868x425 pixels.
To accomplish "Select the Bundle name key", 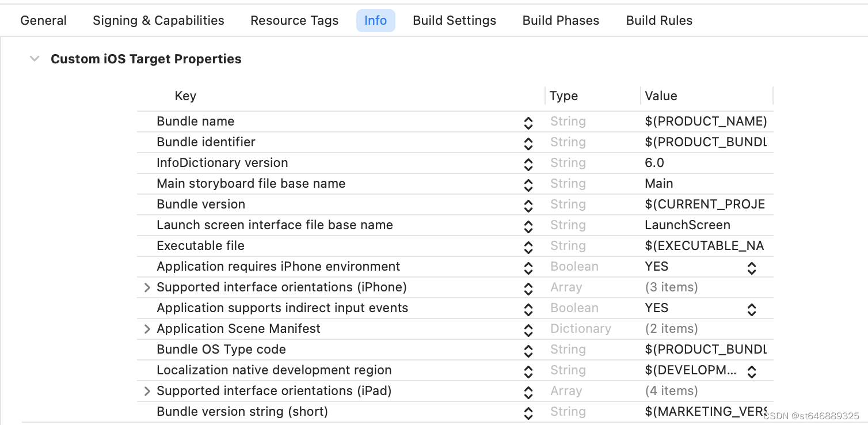I will [195, 122].
